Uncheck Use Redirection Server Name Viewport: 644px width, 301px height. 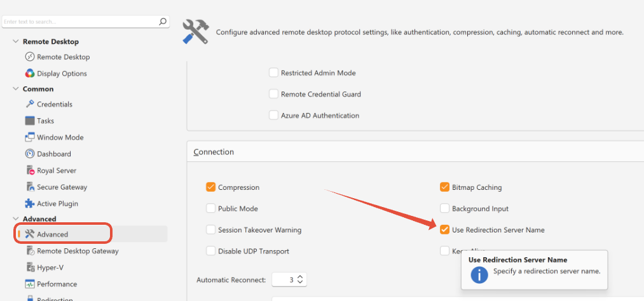tap(445, 230)
